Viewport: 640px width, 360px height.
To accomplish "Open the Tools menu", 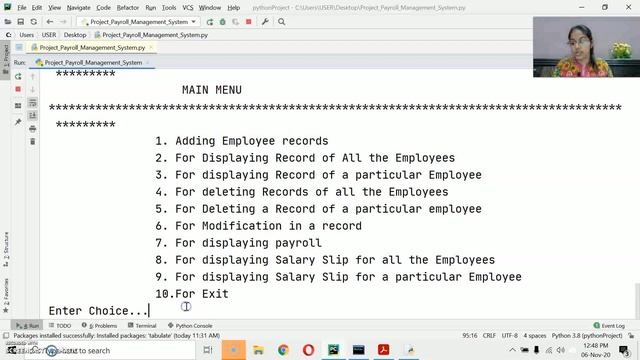I will pos(169,7).
